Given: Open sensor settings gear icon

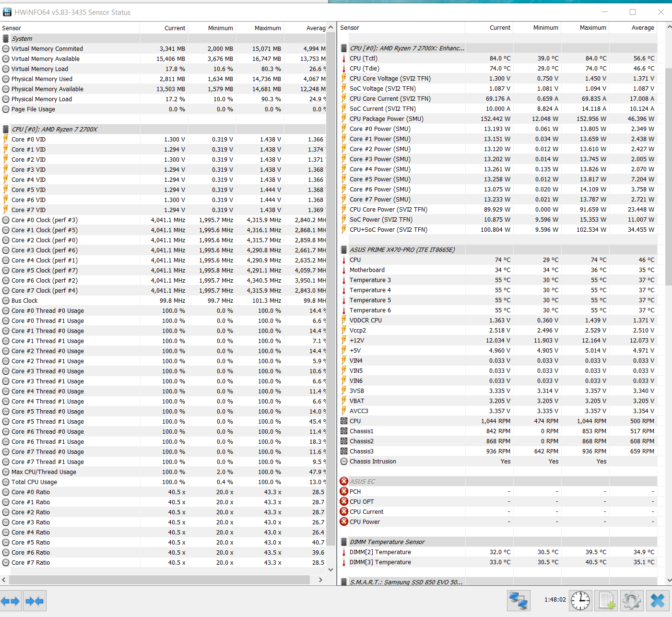Looking at the screenshot, I should coord(632,600).
